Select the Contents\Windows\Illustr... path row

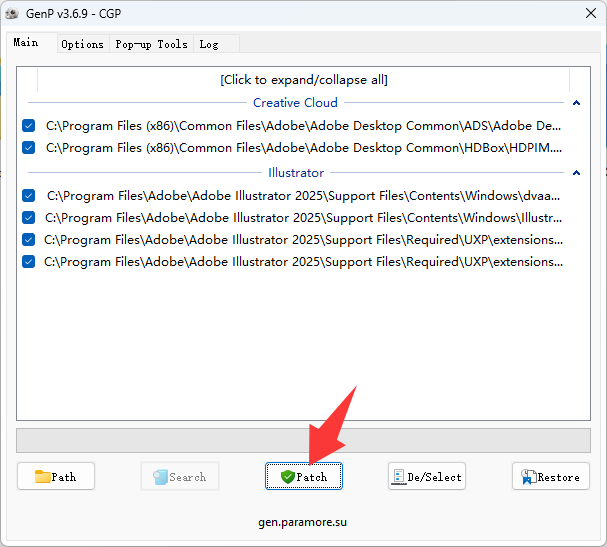tap(304, 218)
